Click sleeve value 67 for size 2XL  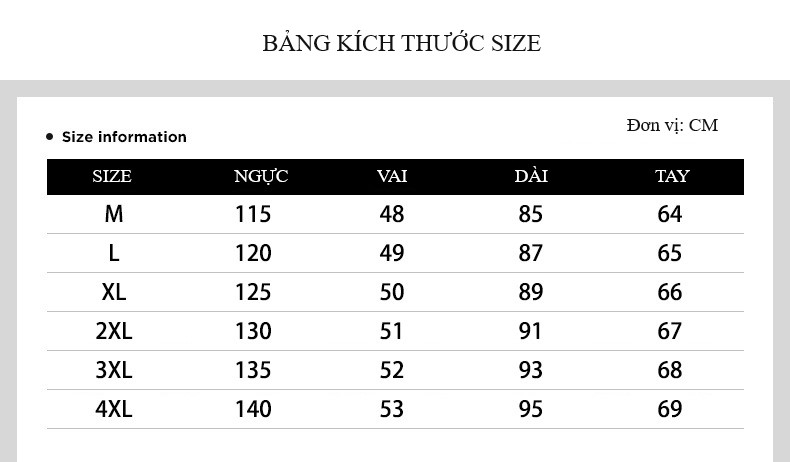pyautogui.click(x=670, y=331)
